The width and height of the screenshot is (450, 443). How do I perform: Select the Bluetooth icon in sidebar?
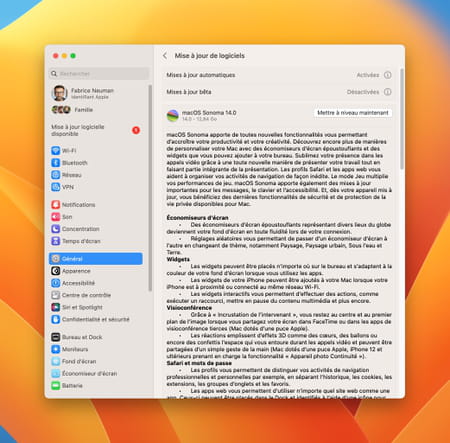tap(56, 163)
